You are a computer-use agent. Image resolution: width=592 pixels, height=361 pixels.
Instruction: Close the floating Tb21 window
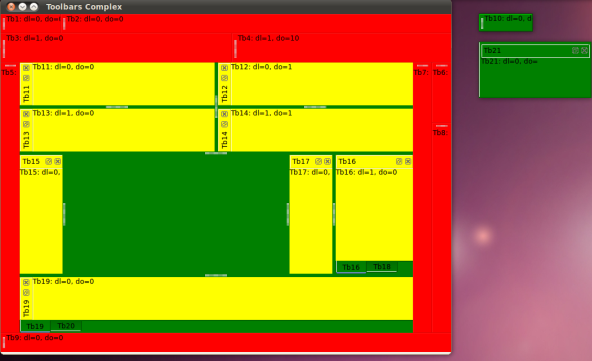[584, 50]
